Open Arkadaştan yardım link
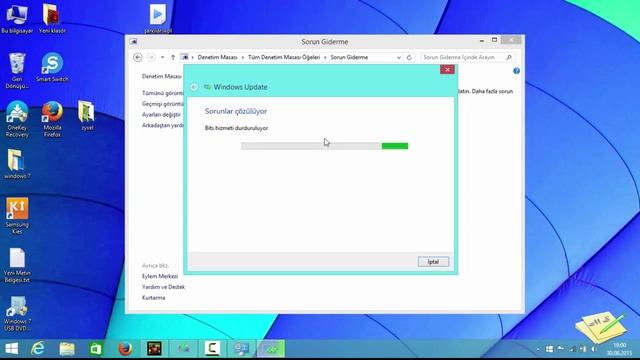This screenshot has width=640, height=360. click(x=163, y=125)
